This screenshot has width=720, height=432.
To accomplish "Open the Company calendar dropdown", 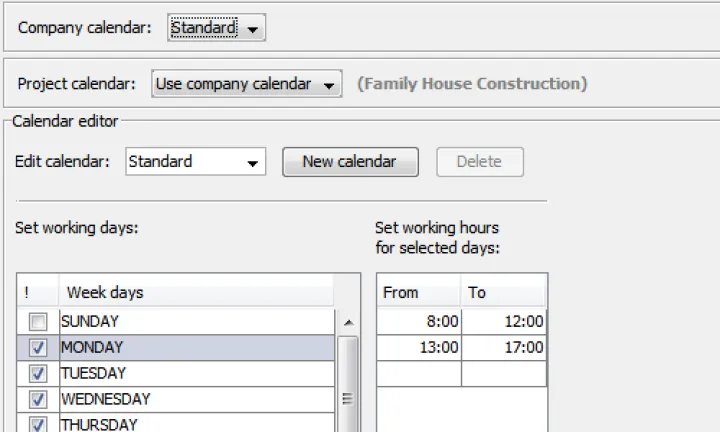I will click(x=216, y=29).
